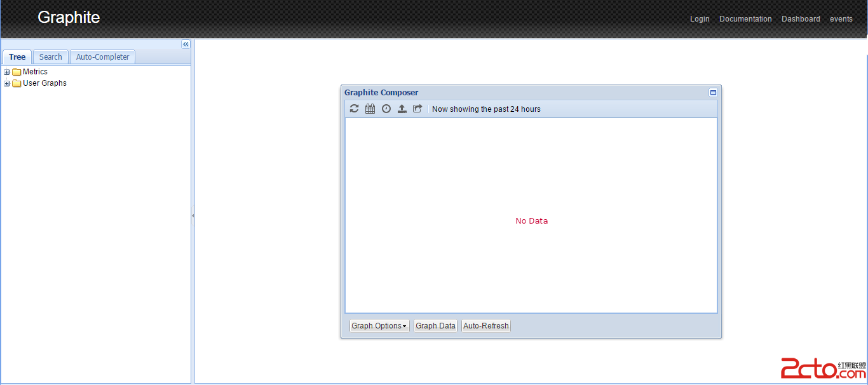This screenshot has width=868, height=385.
Task: Go to the Dashboard link
Action: 801,19
